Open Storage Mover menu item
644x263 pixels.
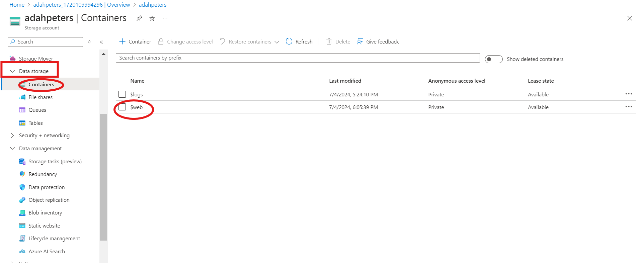(36, 59)
